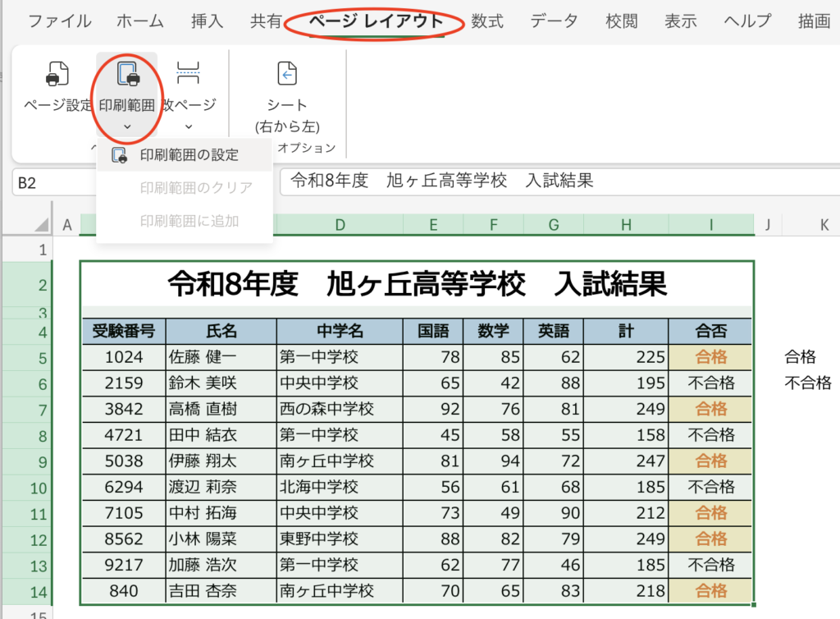Expand the 改ページ dropdown chevron
Viewport: 840px width, 619px height.
coord(189,126)
